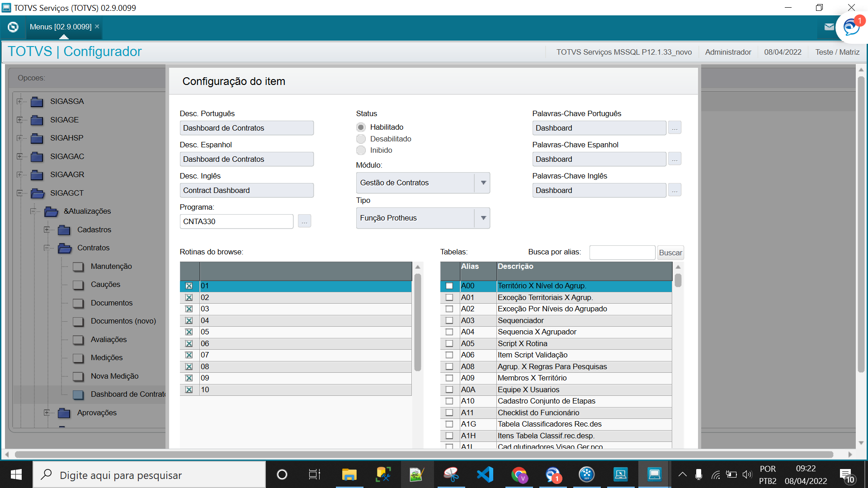Check the A10 Cadastro Conjunto de Etapas checkbox
Image resolution: width=868 pixels, height=488 pixels.
coord(449,401)
